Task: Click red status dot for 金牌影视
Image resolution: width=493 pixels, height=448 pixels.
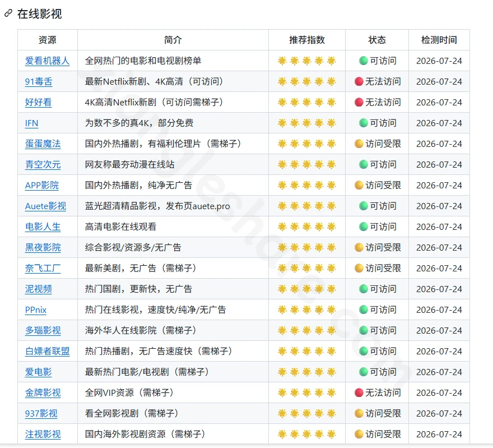Action: pyautogui.click(x=359, y=393)
